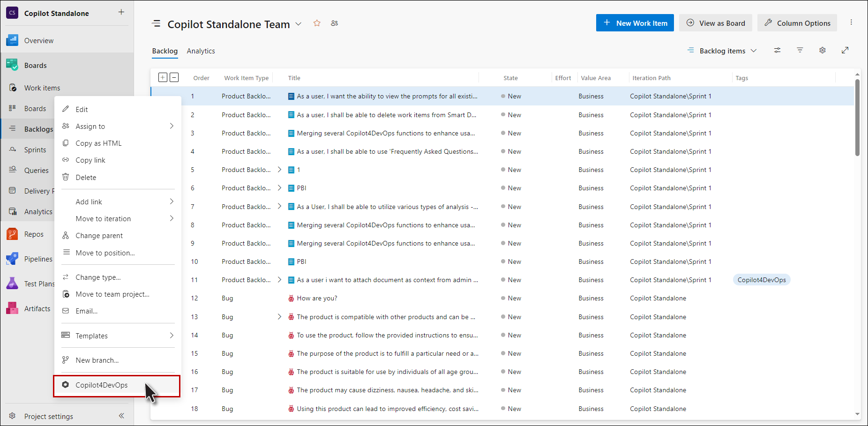The image size is (868, 426).
Task: Choose Change parent option
Action: pyautogui.click(x=118, y=235)
